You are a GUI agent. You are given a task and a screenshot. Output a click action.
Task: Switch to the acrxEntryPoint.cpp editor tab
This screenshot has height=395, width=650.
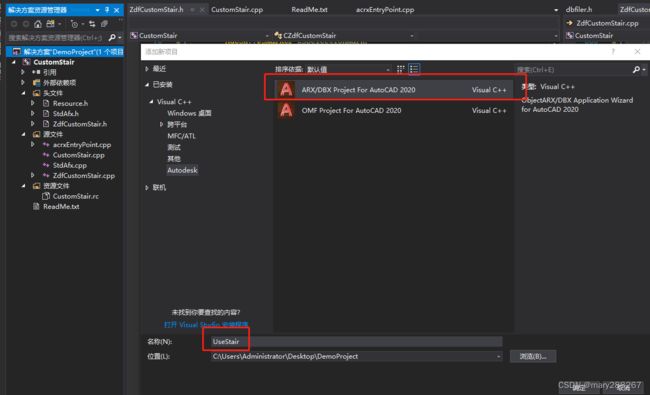(385, 10)
